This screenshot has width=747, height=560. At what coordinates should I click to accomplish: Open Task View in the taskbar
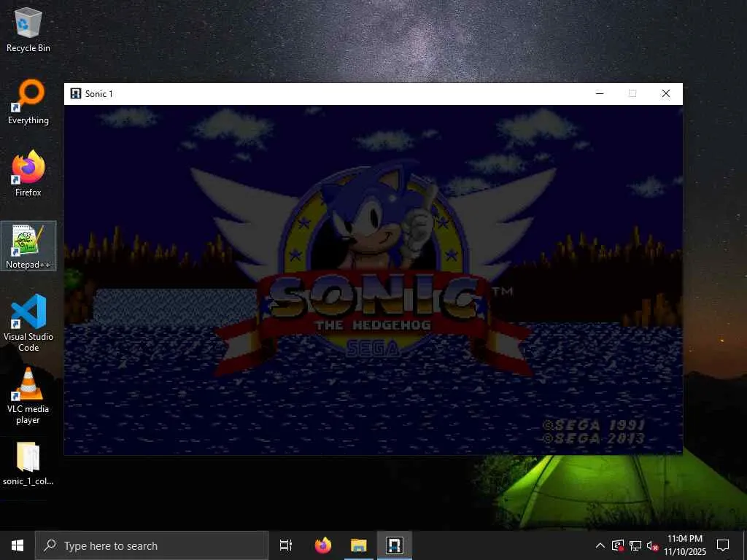[286, 545]
